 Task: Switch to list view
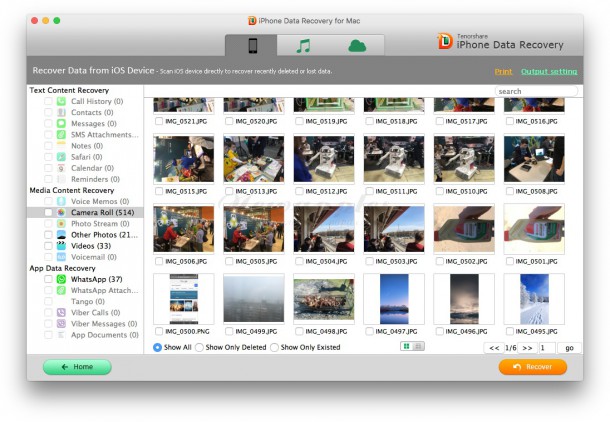point(418,346)
